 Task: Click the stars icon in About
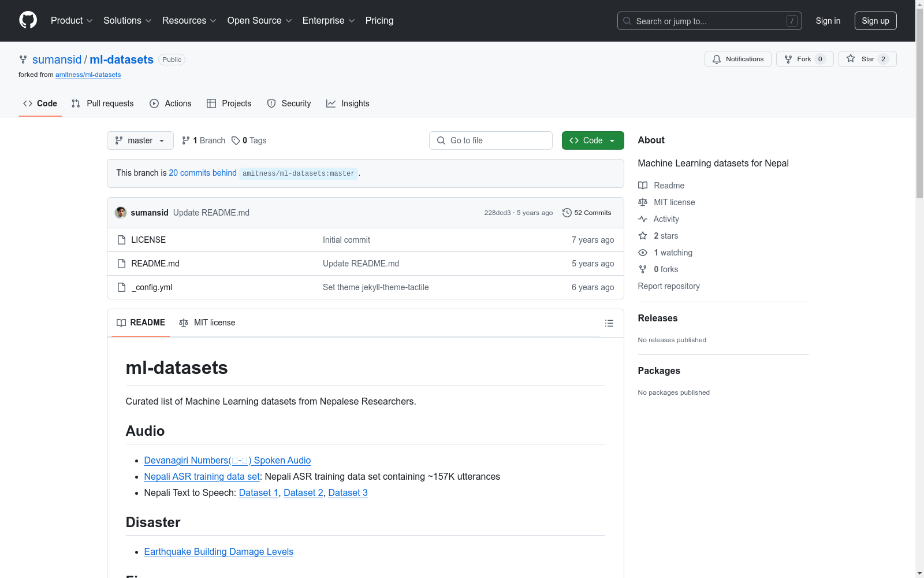tap(643, 236)
